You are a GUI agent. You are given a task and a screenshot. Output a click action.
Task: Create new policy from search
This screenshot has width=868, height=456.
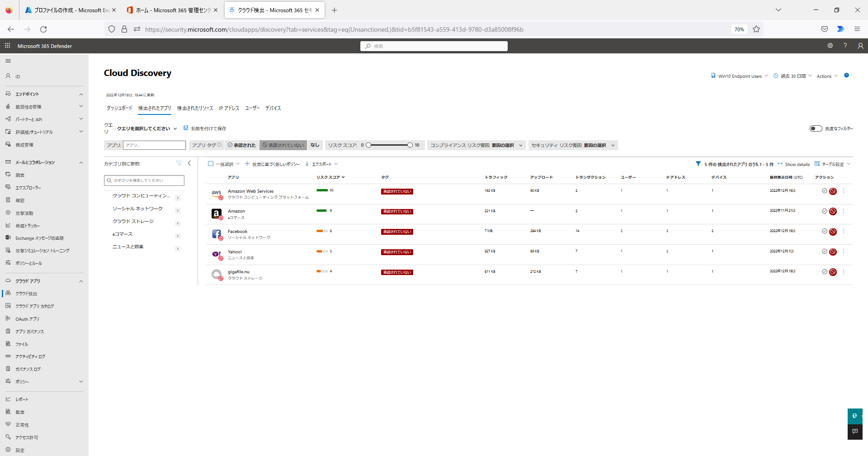[272, 164]
